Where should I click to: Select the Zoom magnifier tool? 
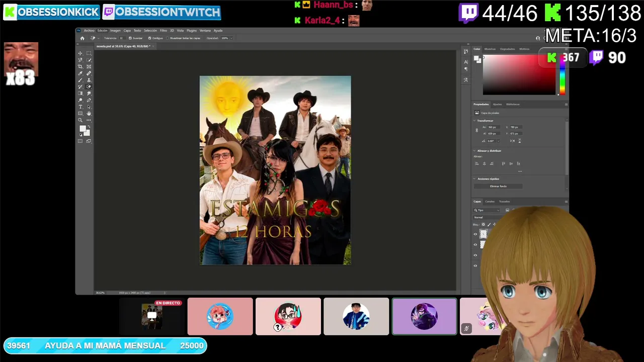(x=80, y=120)
